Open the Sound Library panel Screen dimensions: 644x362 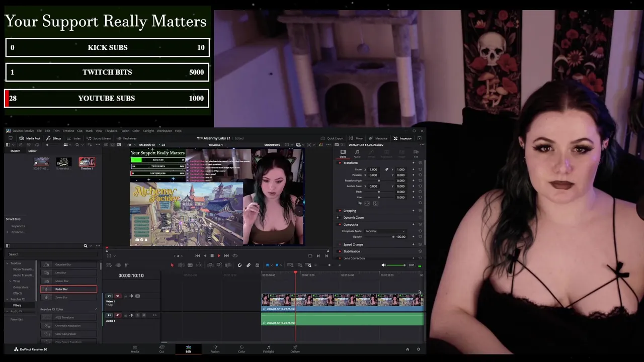99,138
